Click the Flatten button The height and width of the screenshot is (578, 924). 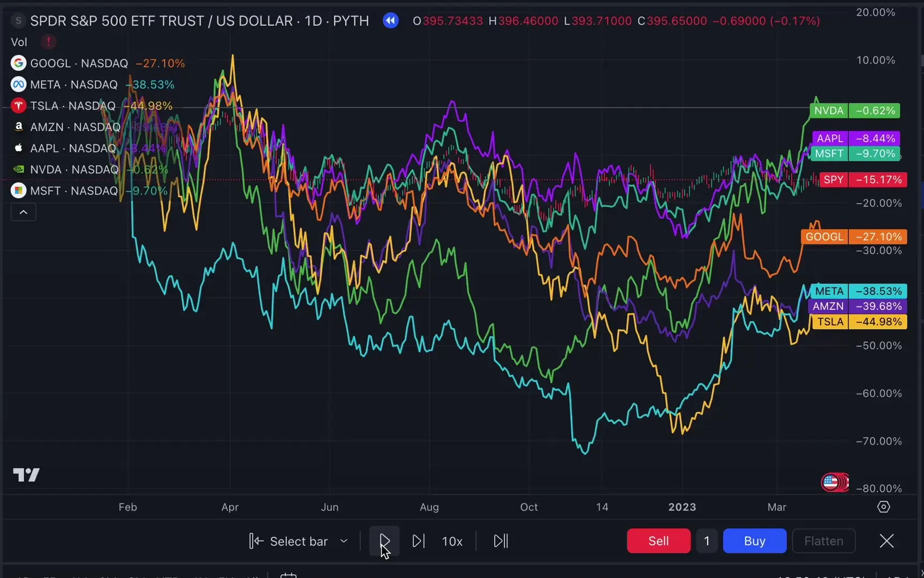tap(824, 541)
